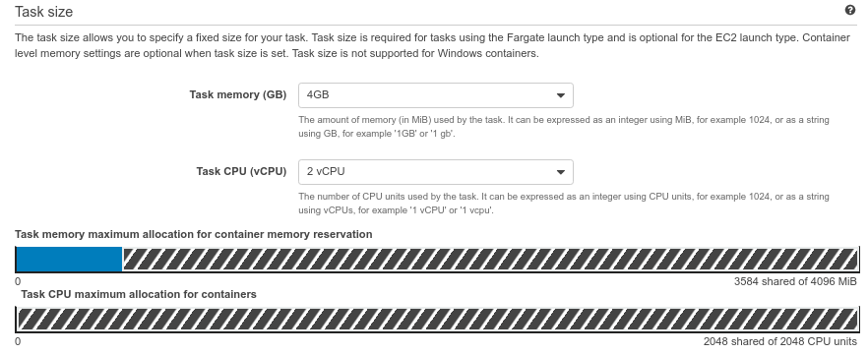Screen dimensions: 868x354
Task: Open the Task size help icon
Action: [850, 10]
